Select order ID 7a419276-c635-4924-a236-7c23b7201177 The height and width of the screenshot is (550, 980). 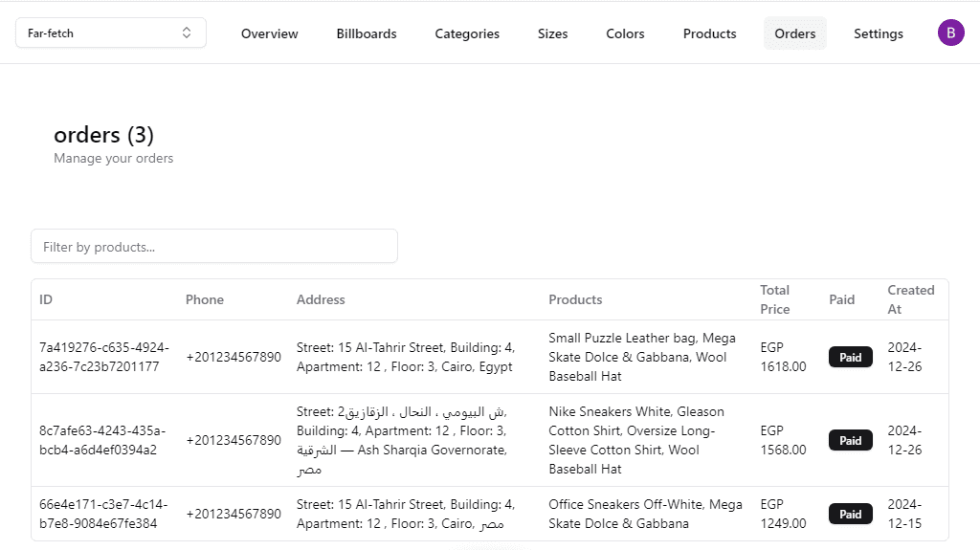point(103,357)
